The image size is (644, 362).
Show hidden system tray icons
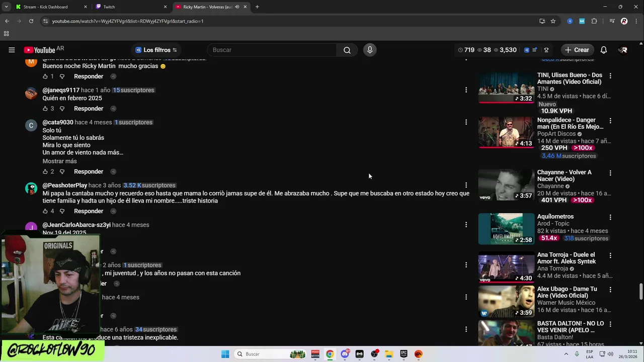click(x=567, y=354)
